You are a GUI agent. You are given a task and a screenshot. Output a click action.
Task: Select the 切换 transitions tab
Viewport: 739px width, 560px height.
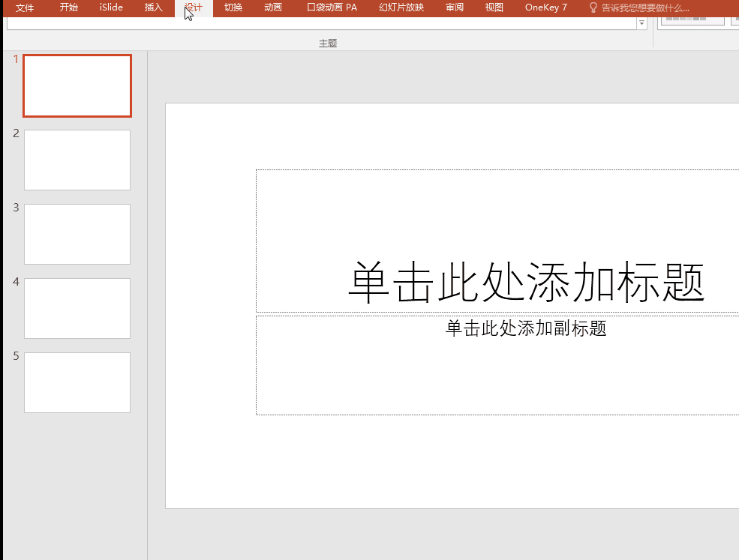[233, 8]
